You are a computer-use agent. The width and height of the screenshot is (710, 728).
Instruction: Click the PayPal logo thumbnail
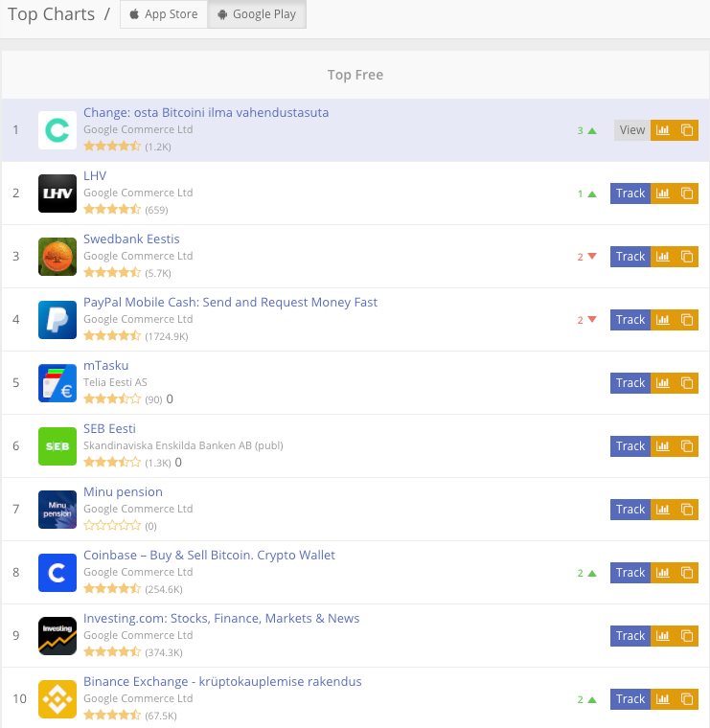tap(57, 319)
